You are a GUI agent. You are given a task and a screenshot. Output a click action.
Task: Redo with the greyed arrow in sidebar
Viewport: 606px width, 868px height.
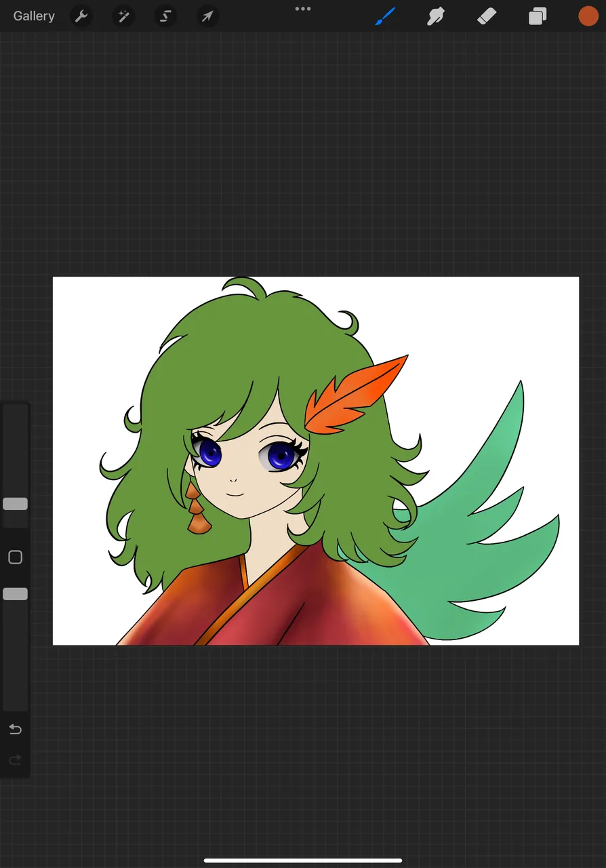15,760
